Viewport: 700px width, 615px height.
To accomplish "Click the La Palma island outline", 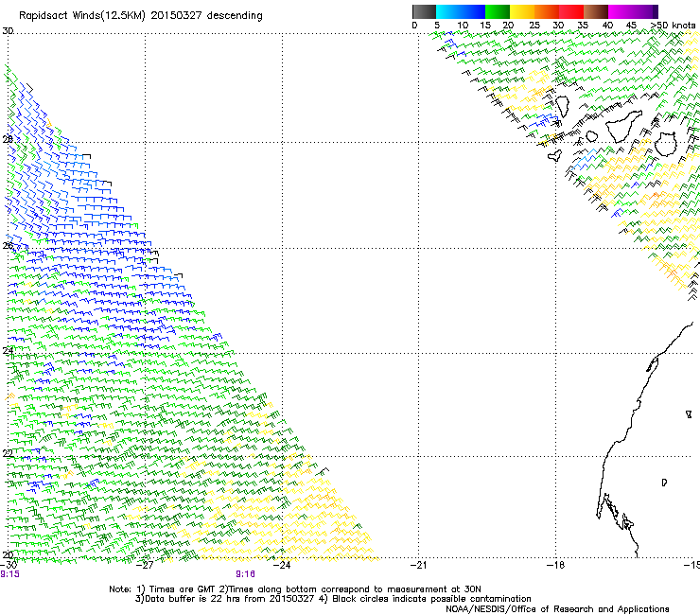I will (562, 107).
